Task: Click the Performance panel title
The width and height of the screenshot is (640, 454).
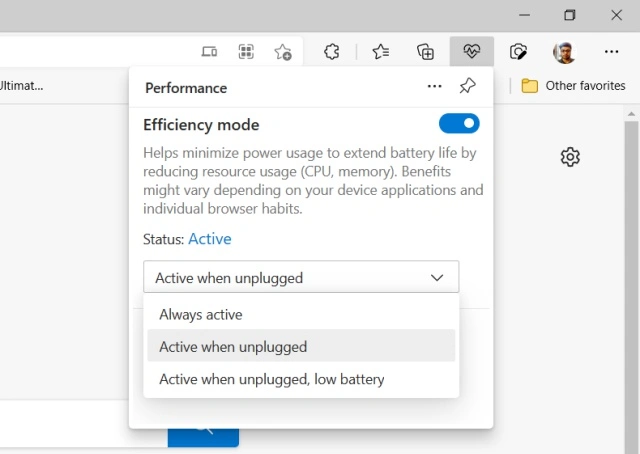Action: click(x=186, y=88)
